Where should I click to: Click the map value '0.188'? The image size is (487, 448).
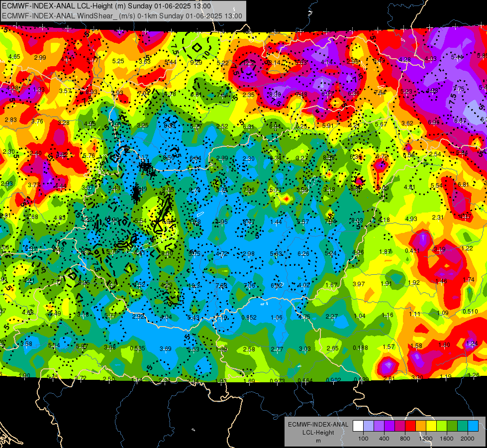click(360, 348)
